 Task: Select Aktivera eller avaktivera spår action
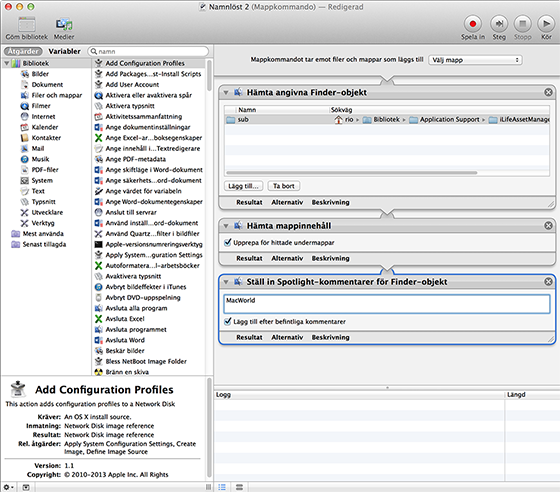click(x=148, y=95)
